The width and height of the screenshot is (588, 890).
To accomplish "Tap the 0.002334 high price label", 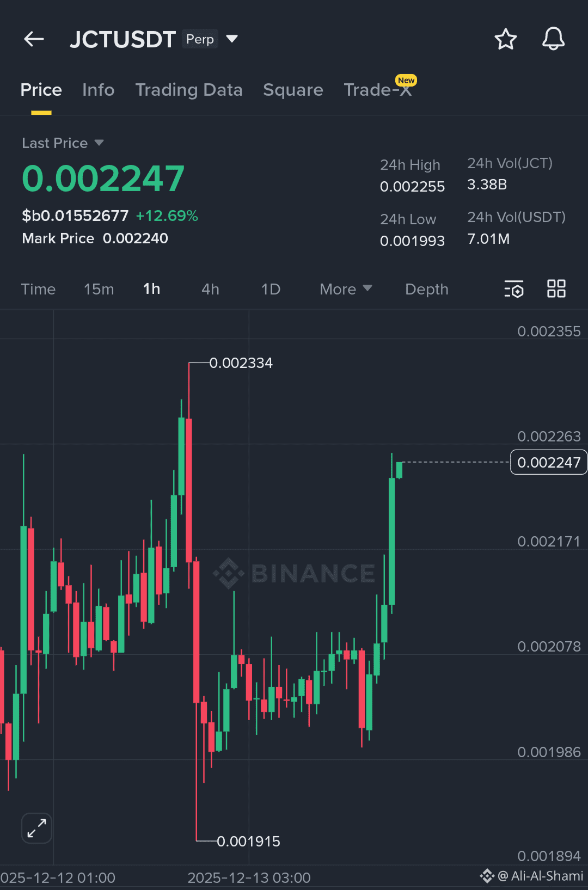I will [241, 363].
